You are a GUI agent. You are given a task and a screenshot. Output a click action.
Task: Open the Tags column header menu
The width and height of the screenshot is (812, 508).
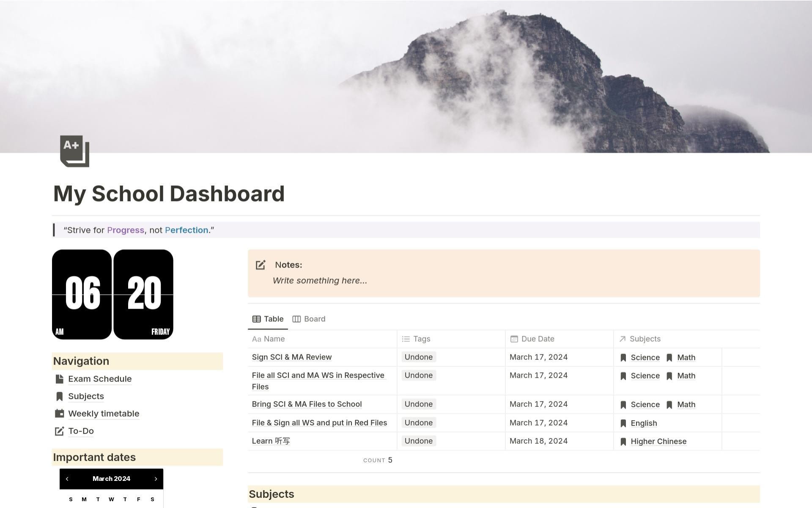coord(451,339)
